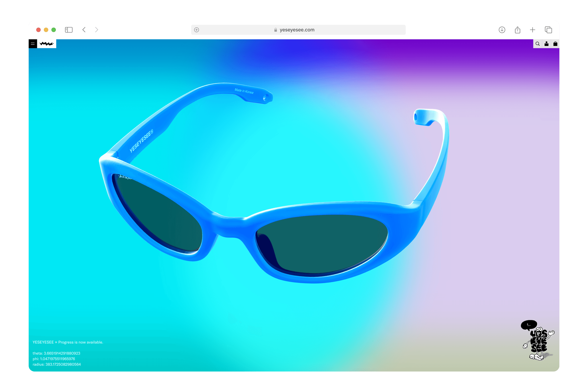Open the shopping bag icon
The width and height of the screenshot is (588, 392).
click(x=555, y=44)
